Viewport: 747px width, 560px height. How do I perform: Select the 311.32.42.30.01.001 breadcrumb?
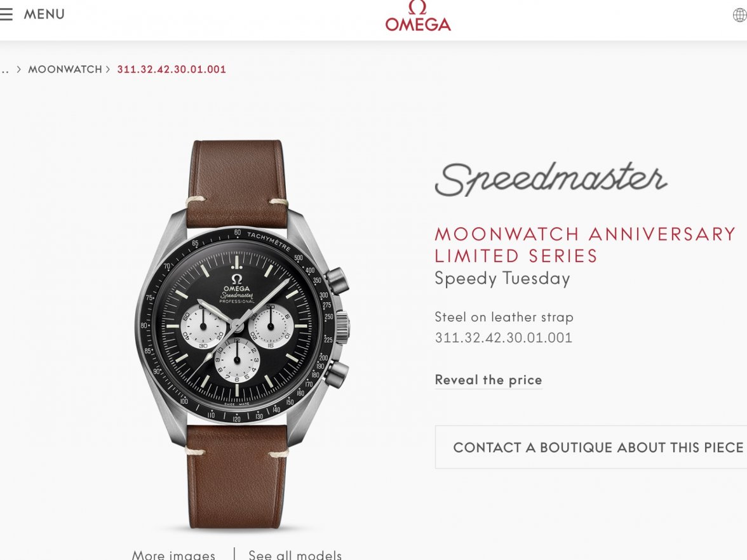pyautogui.click(x=172, y=70)
